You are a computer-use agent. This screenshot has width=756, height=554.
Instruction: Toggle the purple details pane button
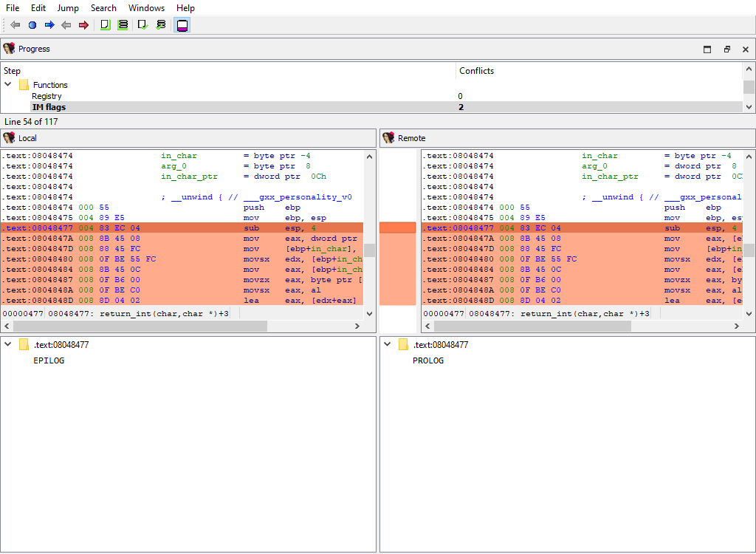[182, 25]
